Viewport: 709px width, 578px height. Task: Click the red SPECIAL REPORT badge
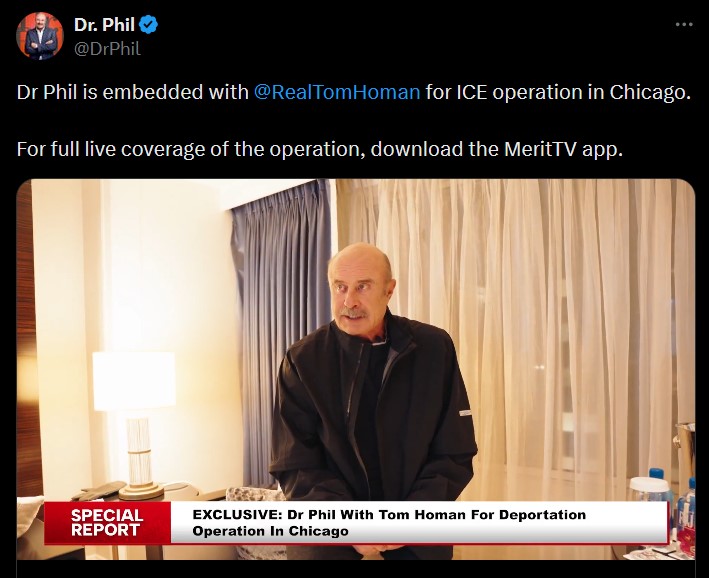coord(108,522)
